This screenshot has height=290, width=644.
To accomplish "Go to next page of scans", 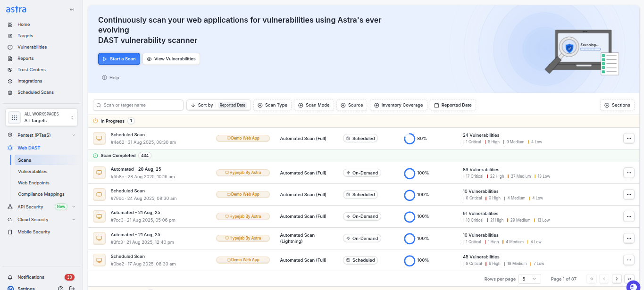I will (617, 279).
